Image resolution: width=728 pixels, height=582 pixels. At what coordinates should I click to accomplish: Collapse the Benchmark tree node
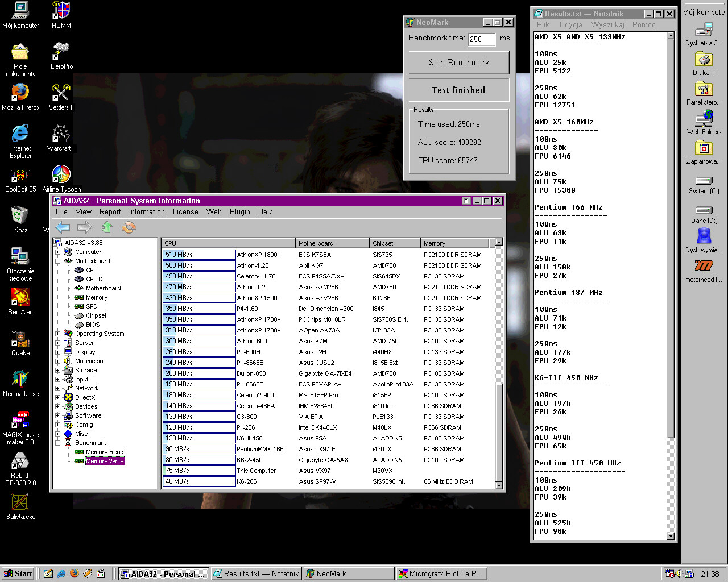(x=57, y=443)
